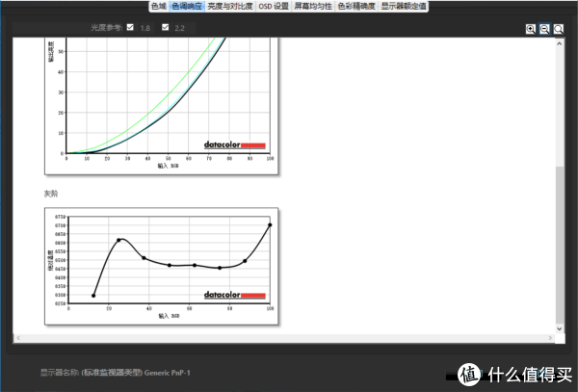Click the reset zoom magnifier icon

[559, 29]
